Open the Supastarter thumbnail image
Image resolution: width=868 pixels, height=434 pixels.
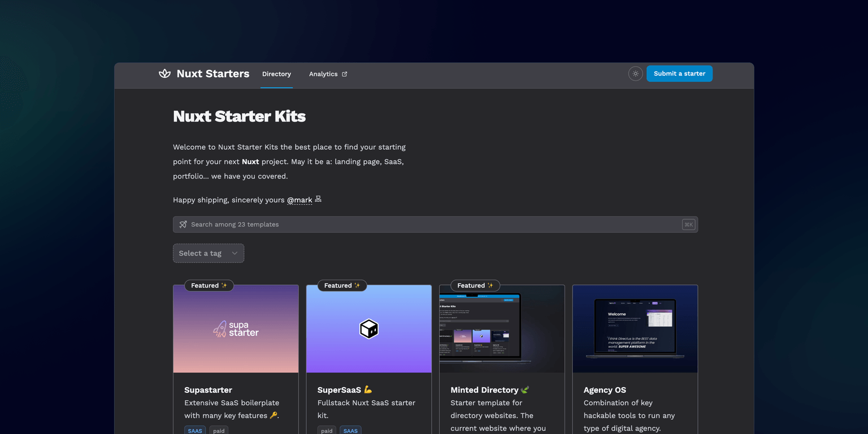236,329
